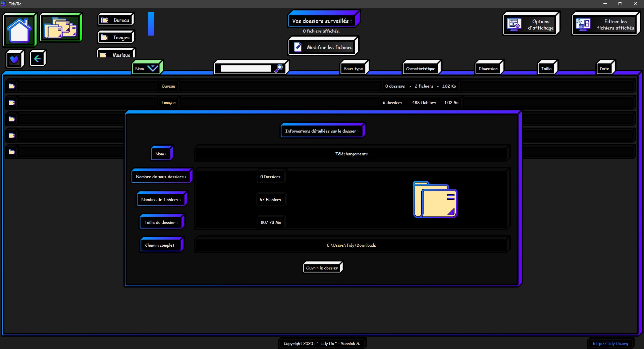
Task: Expand the Nom sort dropdown arrow
Action: pyautogui.click(x=153, y=68)
